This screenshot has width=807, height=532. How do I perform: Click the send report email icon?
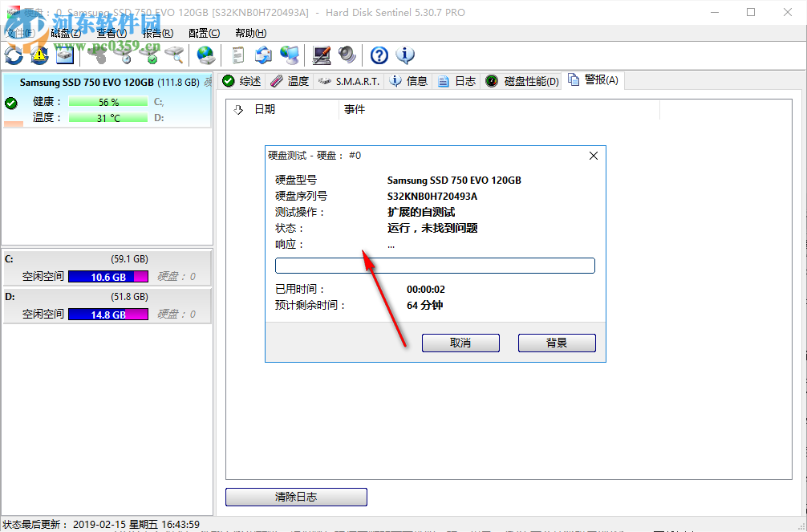(x=263, y=55)
